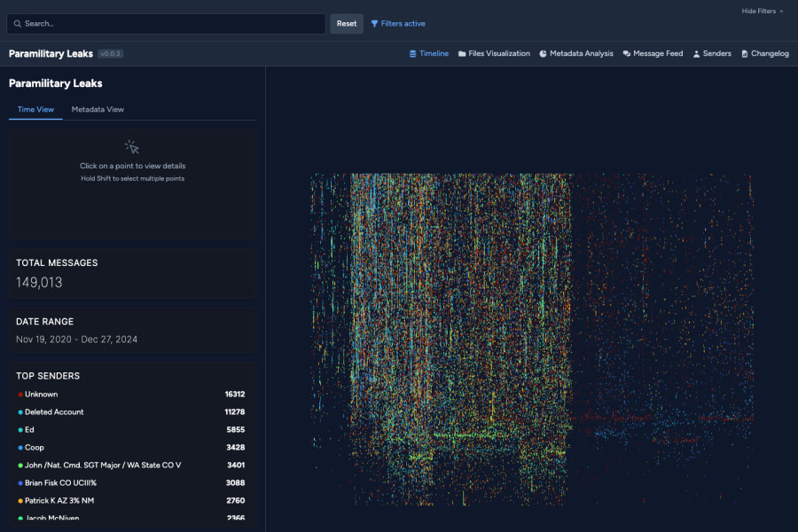Click the Reset button
Image resolution: width=798 pixels, height=532 pixels.
point(347,23)
